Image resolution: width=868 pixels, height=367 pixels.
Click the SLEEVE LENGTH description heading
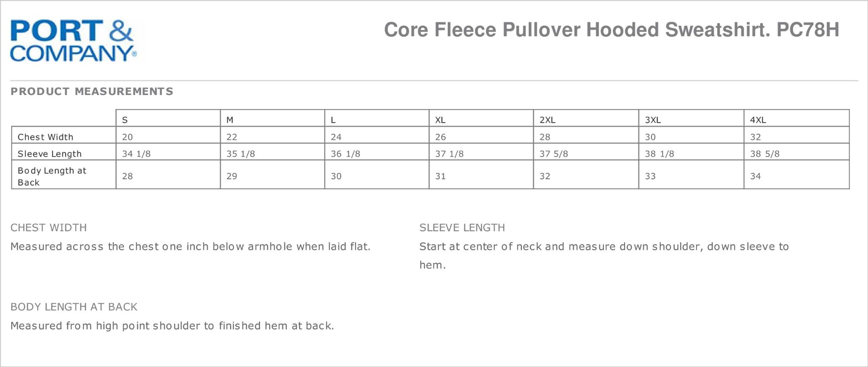coord(462,228)
